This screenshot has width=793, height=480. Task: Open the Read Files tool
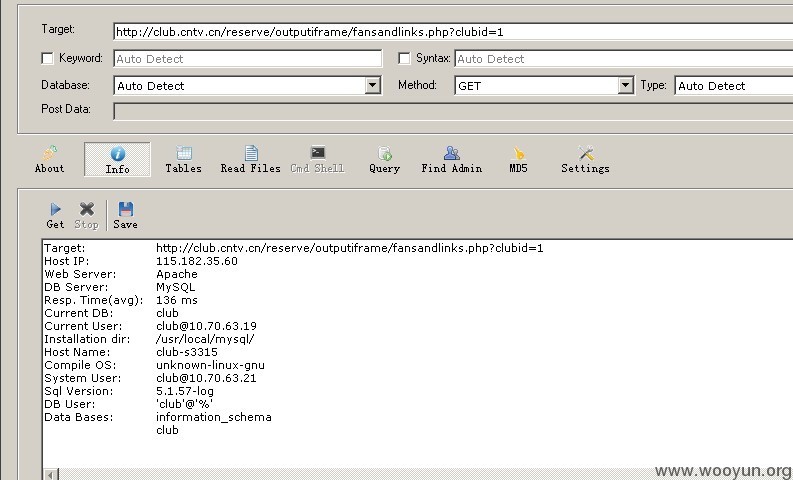point(250,160)
